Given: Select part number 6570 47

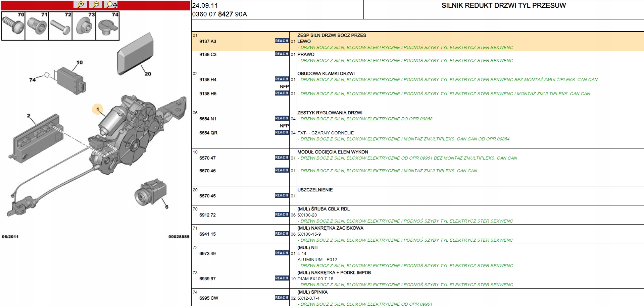Looking at the screenshot, I should [207, 158].
